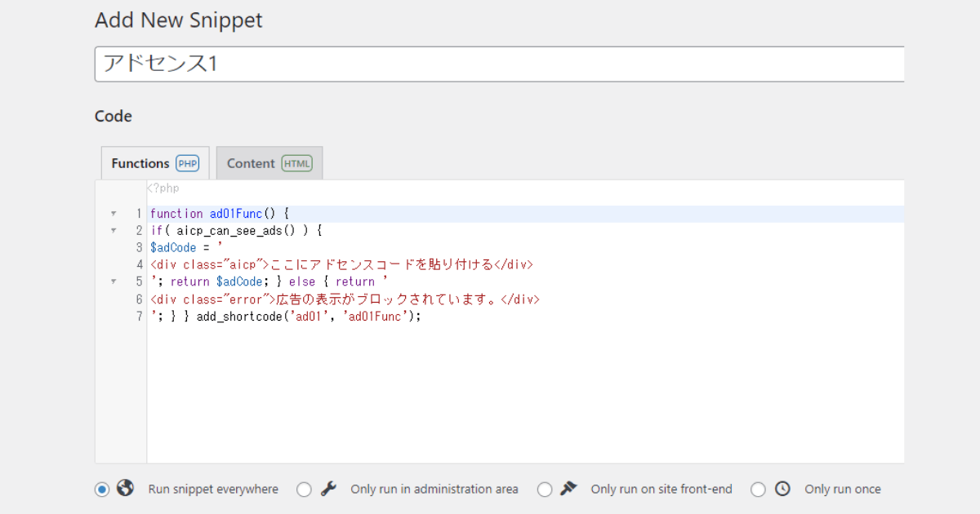Collapse the code fold on line 5
The width and height of the screenshot is (980, 514).
click(114, 281)
